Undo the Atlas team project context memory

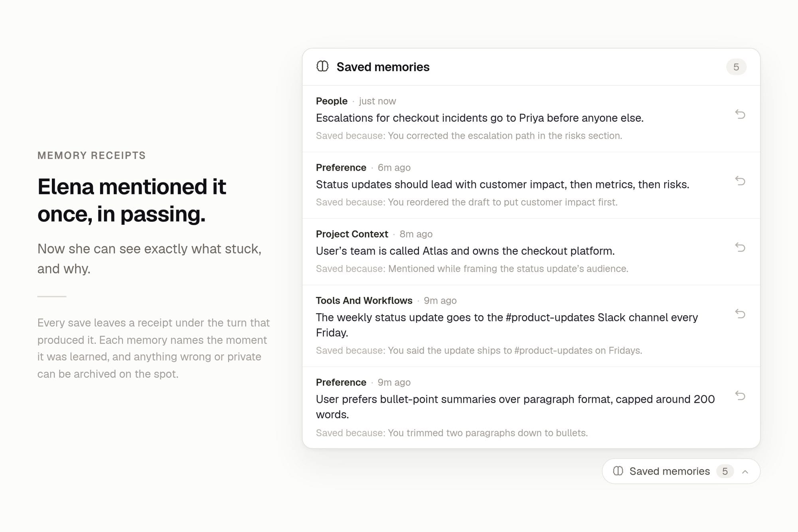740,247
